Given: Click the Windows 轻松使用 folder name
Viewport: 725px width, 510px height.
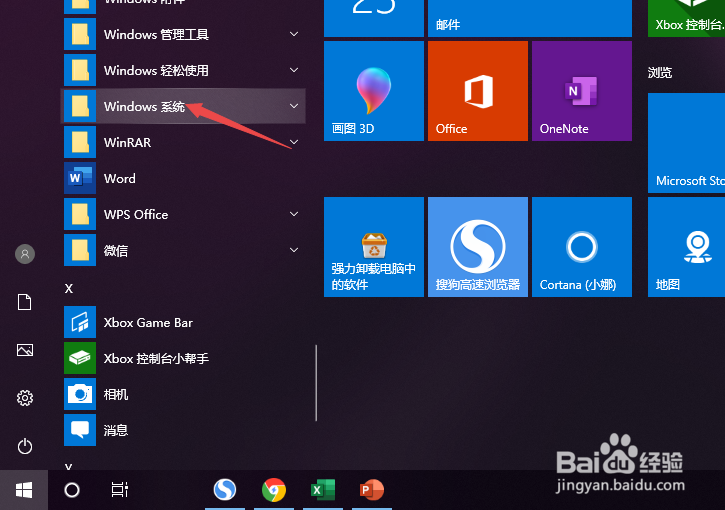Looking at the screenshot, I should point(156,70).
